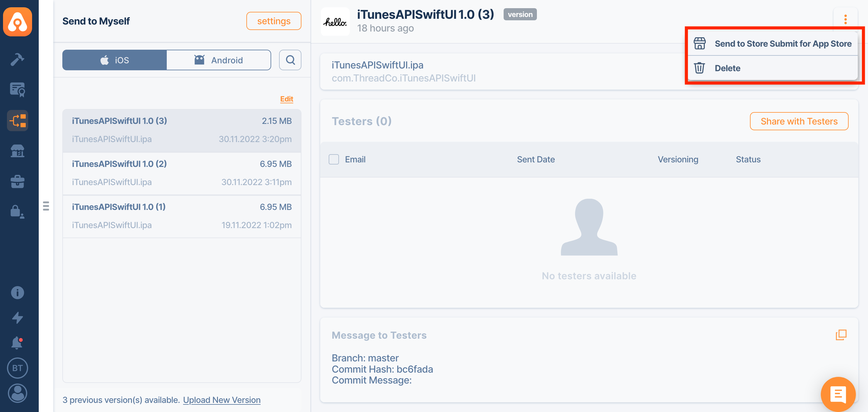
Task: Click Share with Testers button
Action: coord(799,121)
